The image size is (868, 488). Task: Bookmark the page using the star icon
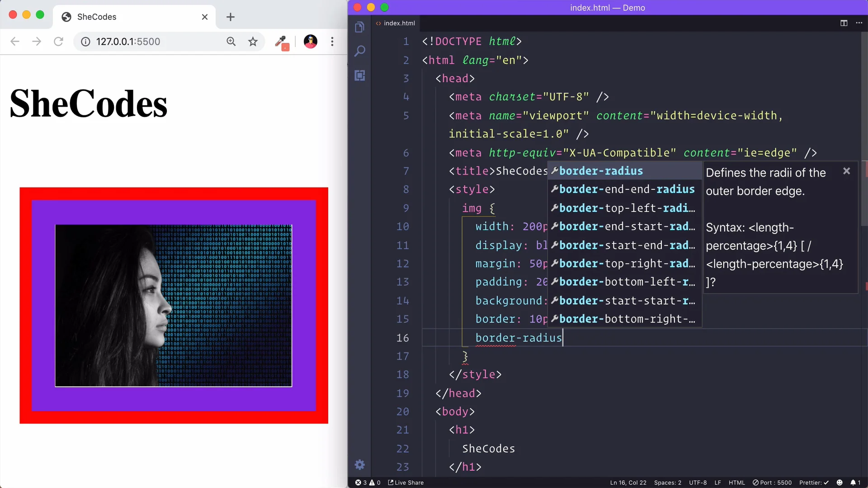coord(253,41)
